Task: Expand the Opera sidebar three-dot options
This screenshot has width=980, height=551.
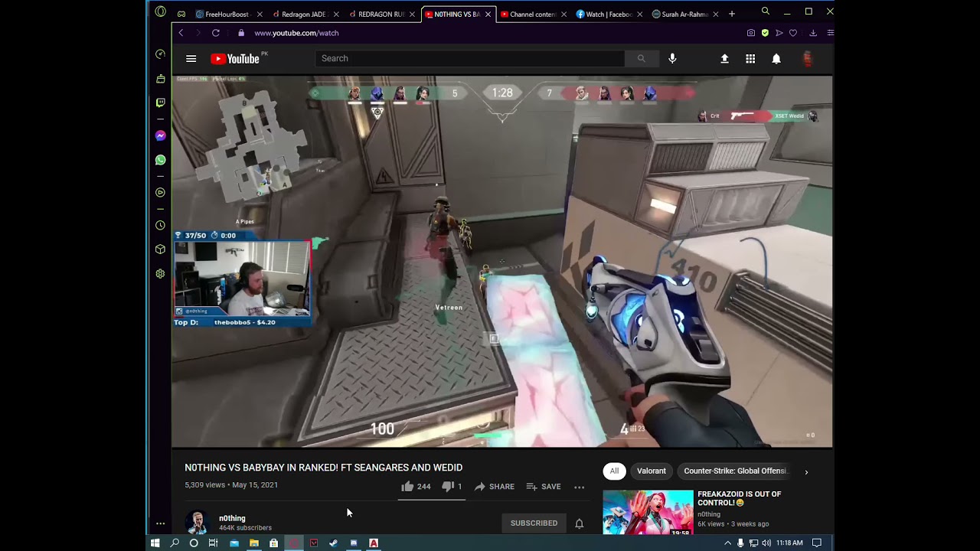Action: [160, 524]
